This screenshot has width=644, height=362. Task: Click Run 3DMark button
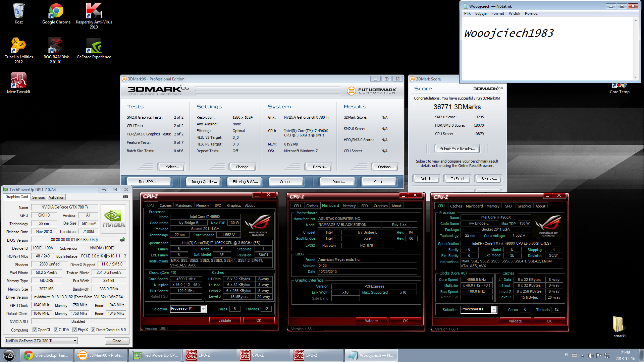pyautogui.click(x=149, y=182)
